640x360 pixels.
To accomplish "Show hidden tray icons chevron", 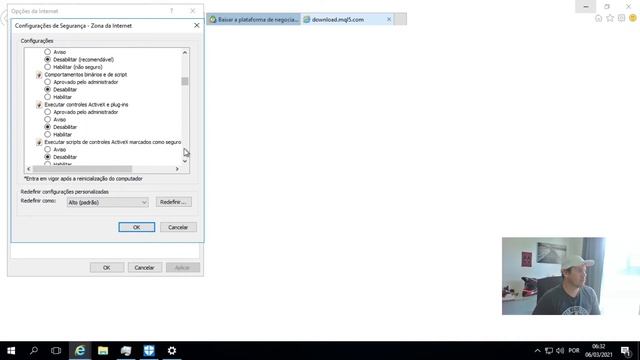I will pos(538,351).
